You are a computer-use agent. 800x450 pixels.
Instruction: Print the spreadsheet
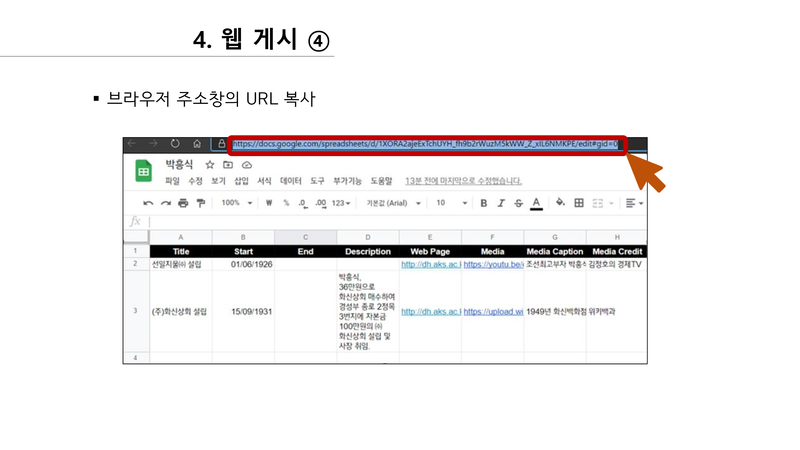[x=183, y=203]
